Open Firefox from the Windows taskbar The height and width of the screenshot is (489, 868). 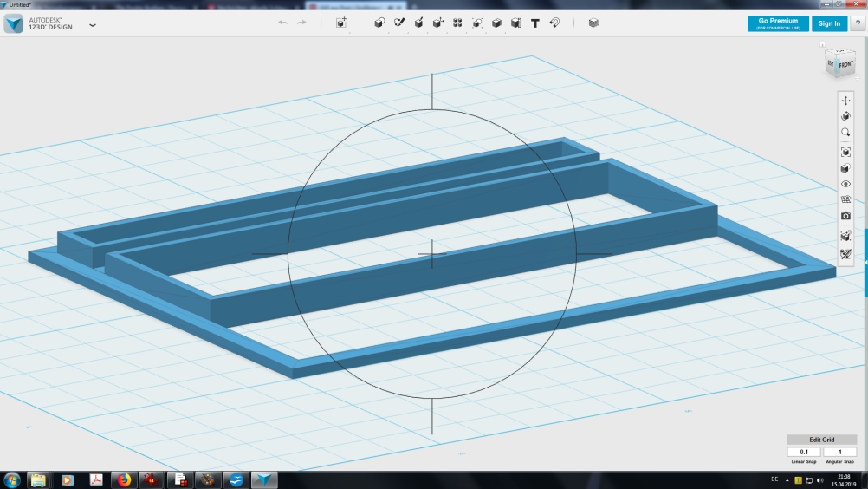pyautogui.click(x=124, y=479)
